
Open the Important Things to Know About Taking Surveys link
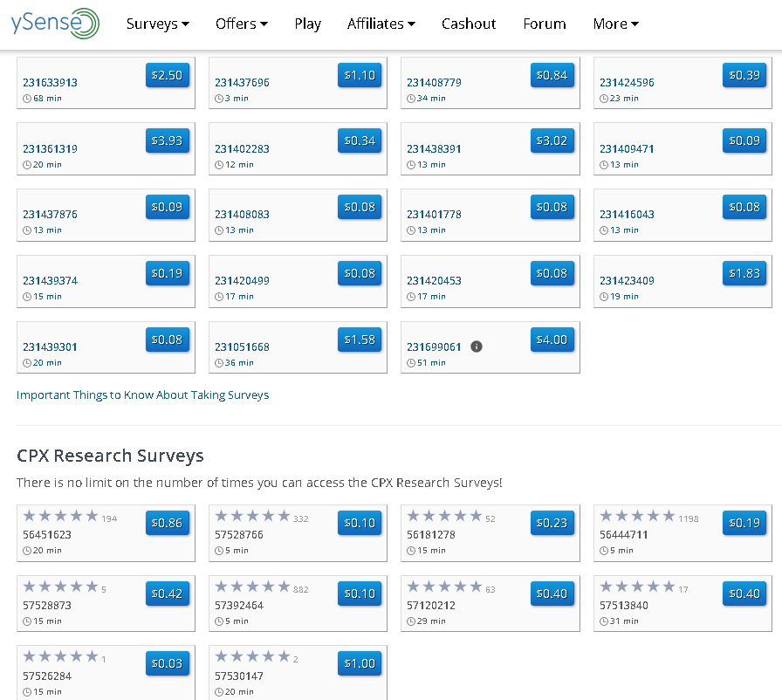[142, 395]
